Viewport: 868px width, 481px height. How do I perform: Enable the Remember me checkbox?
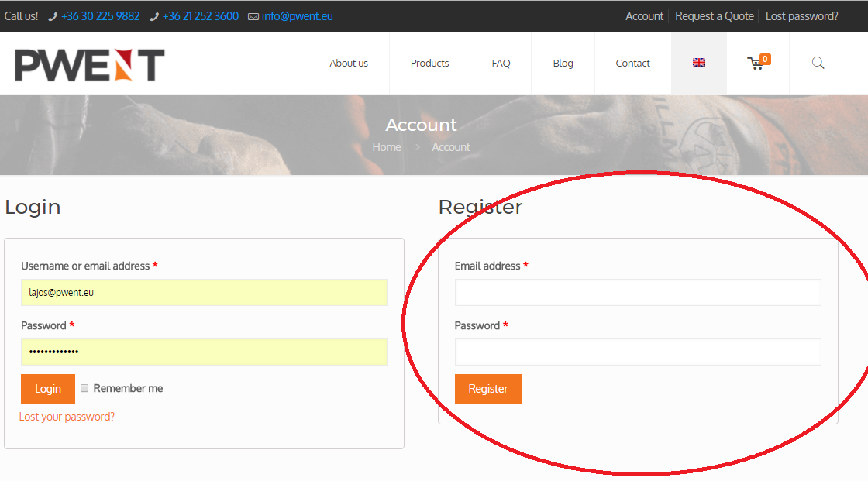pos(85,388)
